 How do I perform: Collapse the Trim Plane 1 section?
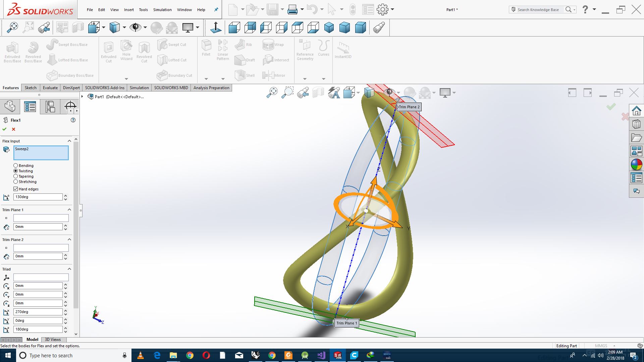69,210
